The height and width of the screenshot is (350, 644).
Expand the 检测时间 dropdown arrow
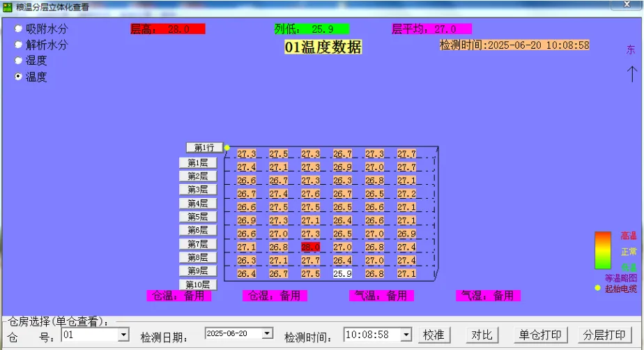(x=406, y=335)
